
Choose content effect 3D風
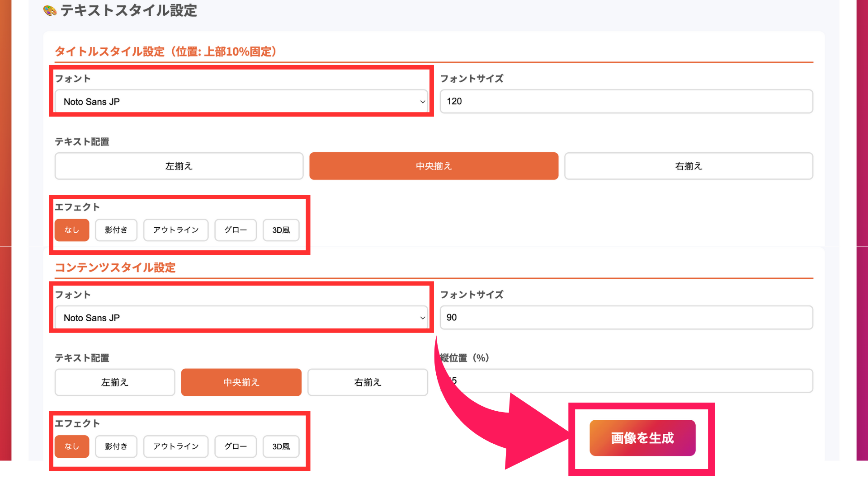[x=281, y=446]
